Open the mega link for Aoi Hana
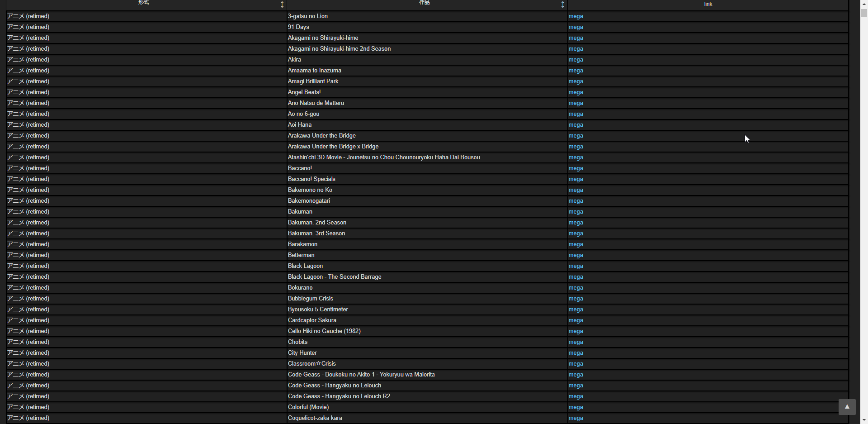Viewport: 868px width, 424px height. 576,125
